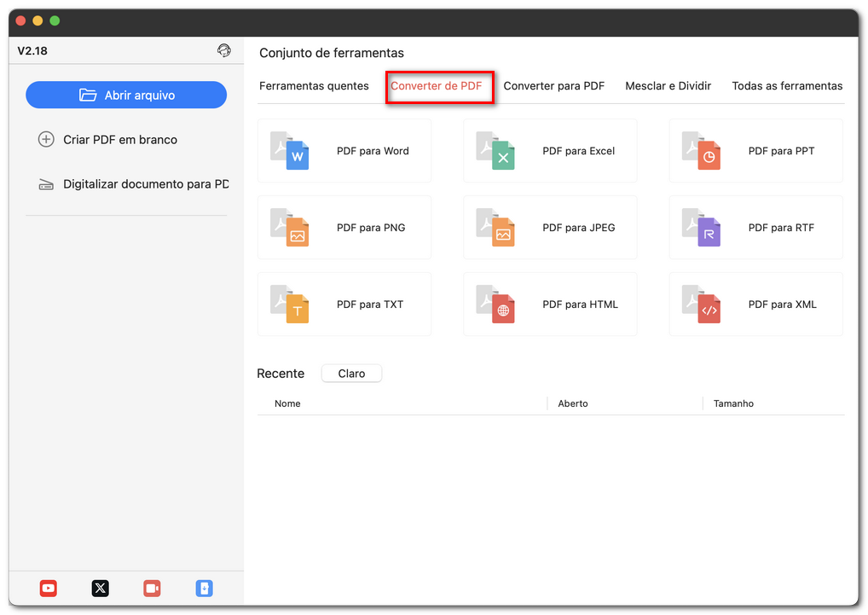Open the mobile app download link
This screenshot has height=615, width=868.
[204, 589]
